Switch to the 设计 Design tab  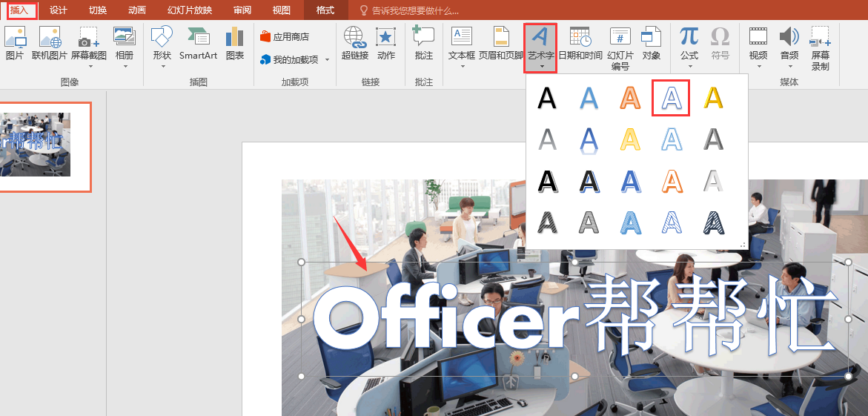point(58,10)
